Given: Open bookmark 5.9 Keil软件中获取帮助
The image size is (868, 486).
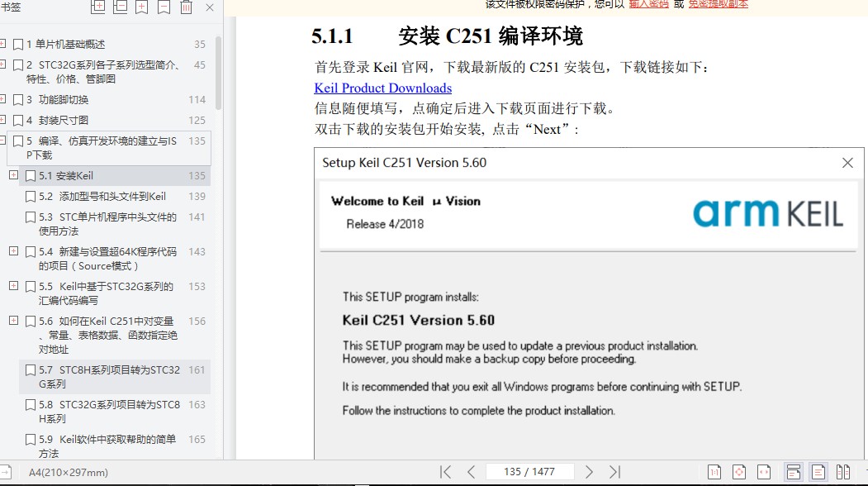Looking at the screenshot, I should click(x=107, y=446).
